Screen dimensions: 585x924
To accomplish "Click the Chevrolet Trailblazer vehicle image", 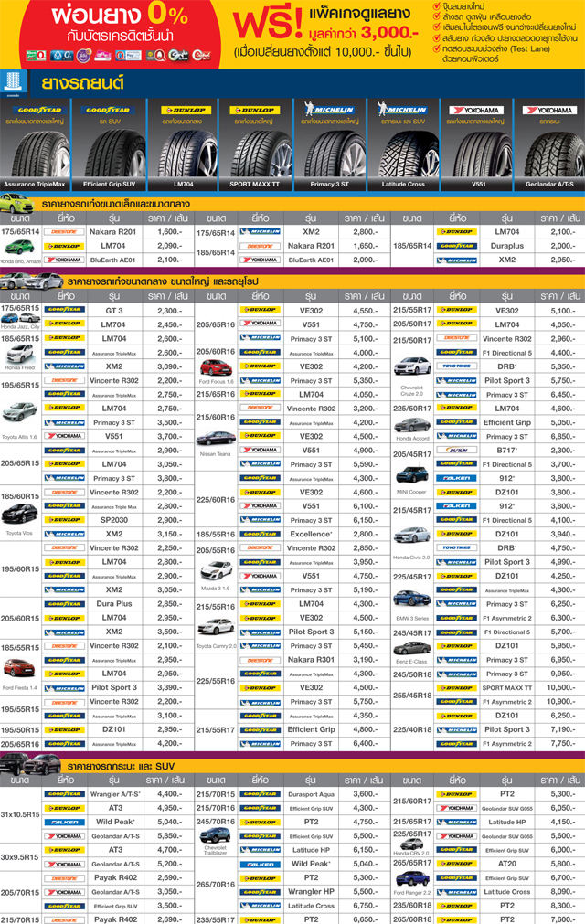I will click(x=215, y=835).
